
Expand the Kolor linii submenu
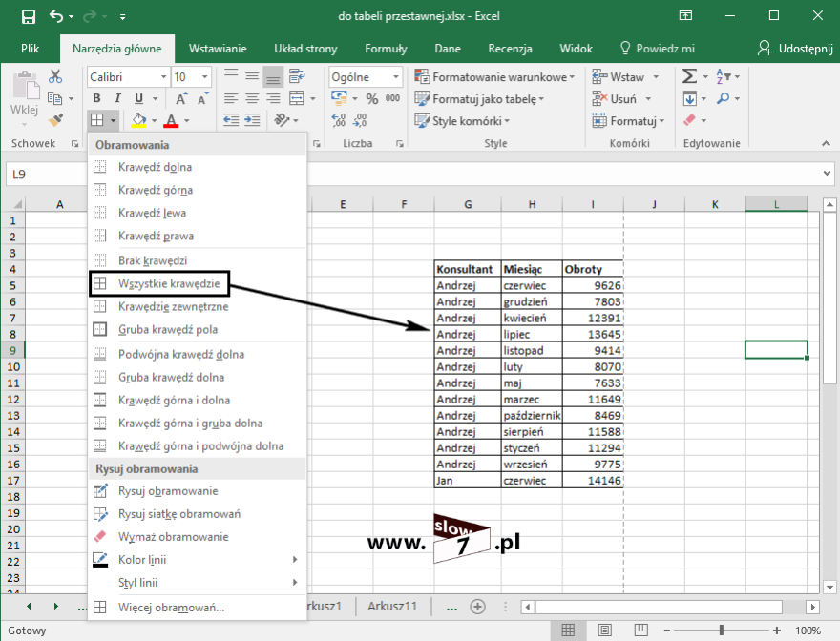[197, 560]
